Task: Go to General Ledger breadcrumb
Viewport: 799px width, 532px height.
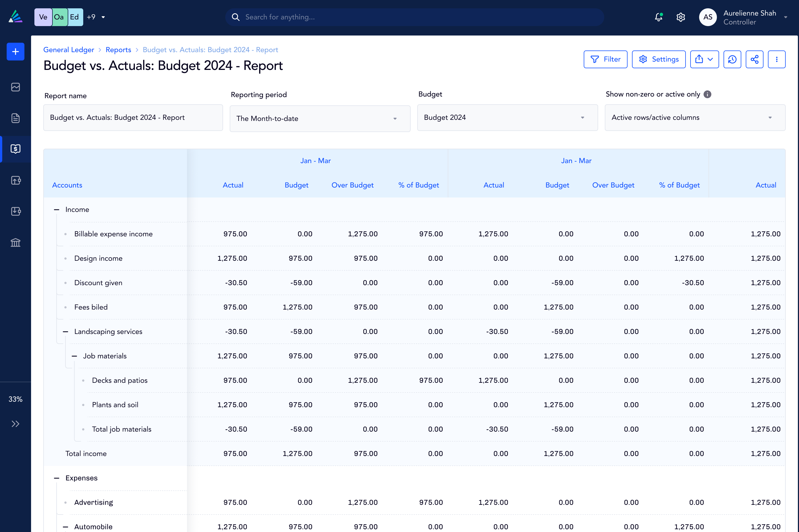Action: coord(69,50)
